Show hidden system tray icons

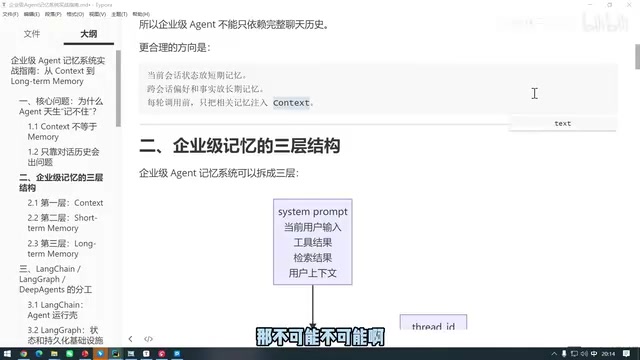[554, 354]
